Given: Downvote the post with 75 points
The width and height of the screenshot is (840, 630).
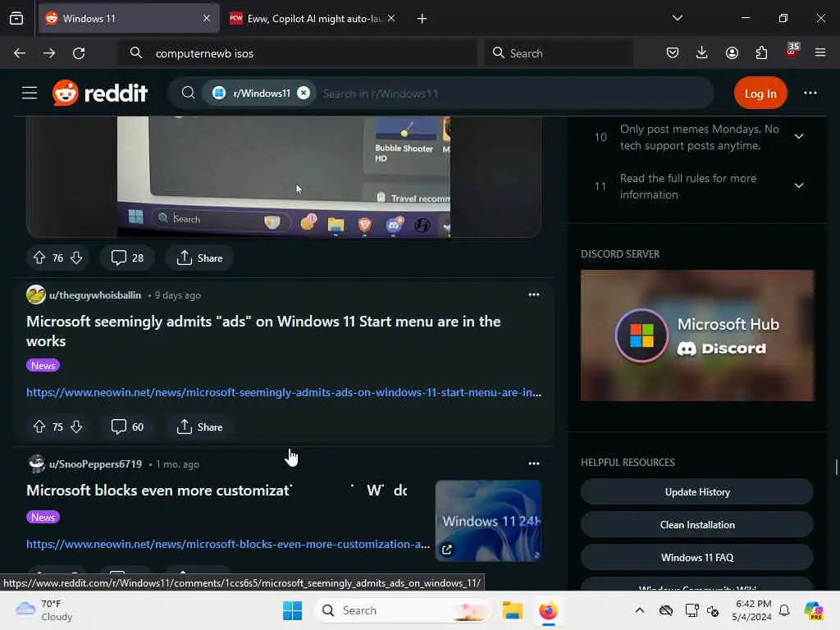Looking at the screenshot, I should pyautogui.click(x=76, y=427).
